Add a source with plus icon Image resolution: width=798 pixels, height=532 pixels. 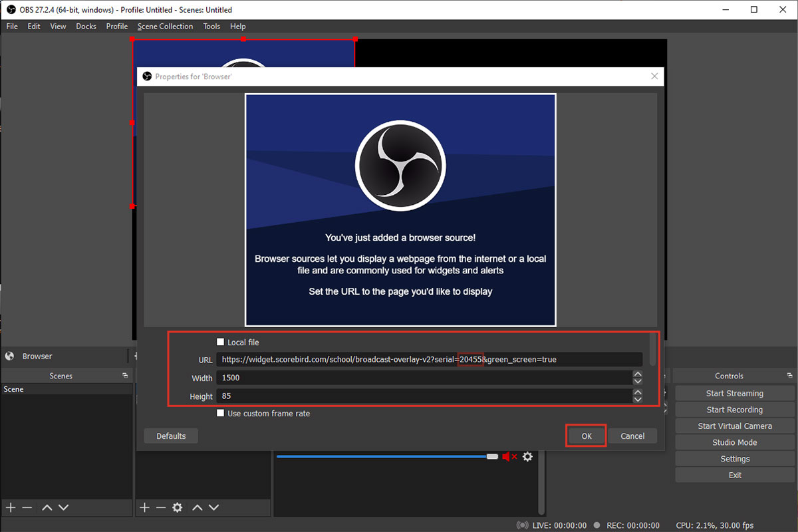pos(144,507)
